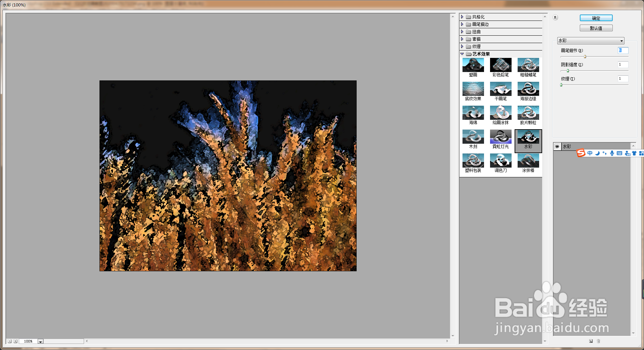Select the 霓虹灯光 filter thumbnail
Viewport: 644px width, 350px height.
[500, 137]
